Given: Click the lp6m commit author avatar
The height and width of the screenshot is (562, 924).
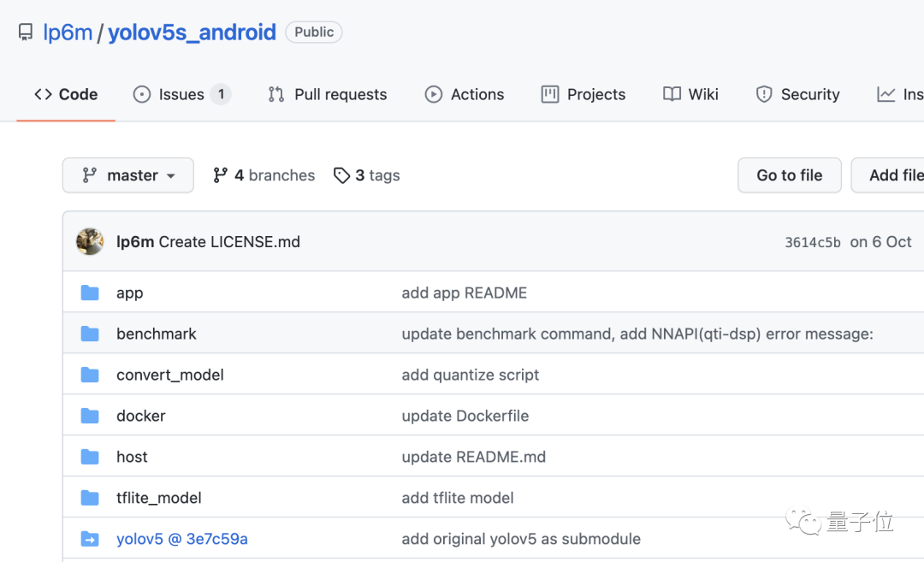Looking at the screenshot, I should tap(90, 242).
